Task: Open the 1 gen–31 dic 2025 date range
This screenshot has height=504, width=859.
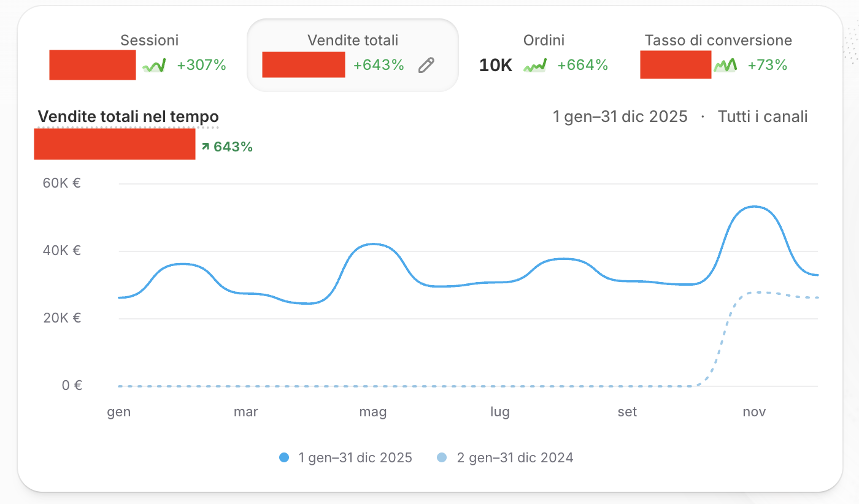Action: coord(620,116)
